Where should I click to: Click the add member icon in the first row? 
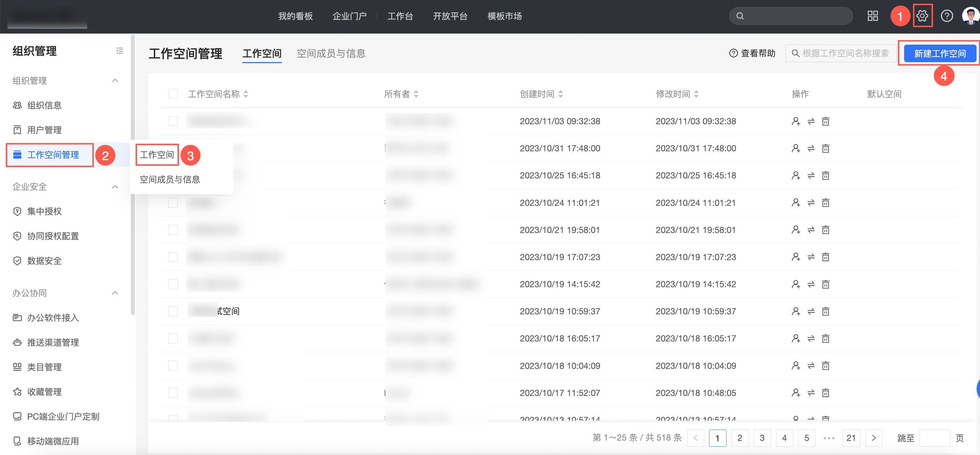point(796,121)
